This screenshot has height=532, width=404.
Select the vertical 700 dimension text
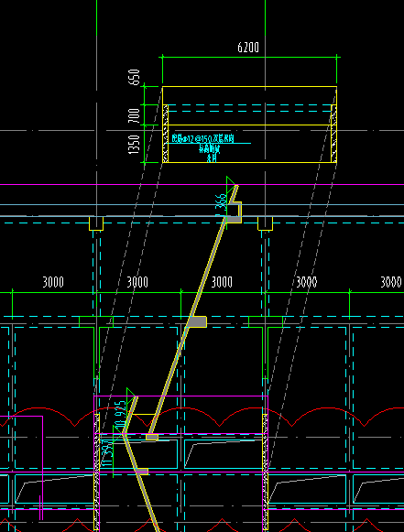pos(135,115)
